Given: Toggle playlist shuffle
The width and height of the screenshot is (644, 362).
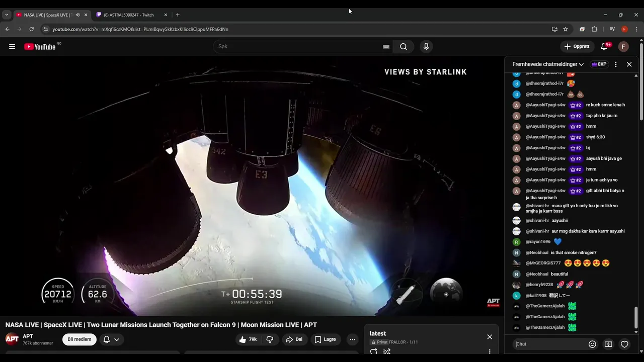Looking at the screenshot, I should tap(387, 351).
